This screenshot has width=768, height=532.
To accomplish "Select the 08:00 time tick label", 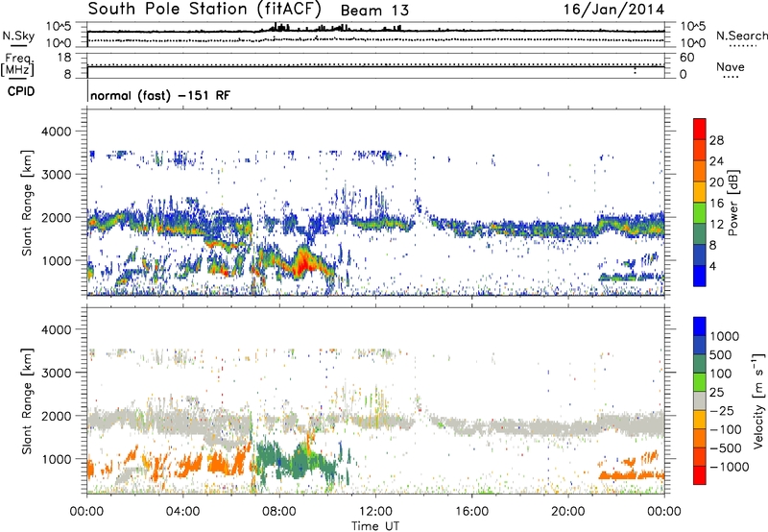I will click(279, 512).
